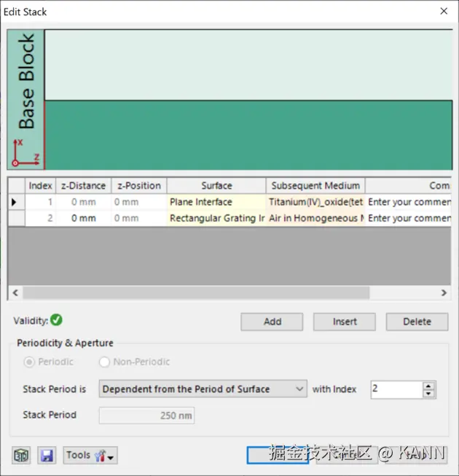Click the z-Distance column header
The image size is (459, 476).
[84, 185]
